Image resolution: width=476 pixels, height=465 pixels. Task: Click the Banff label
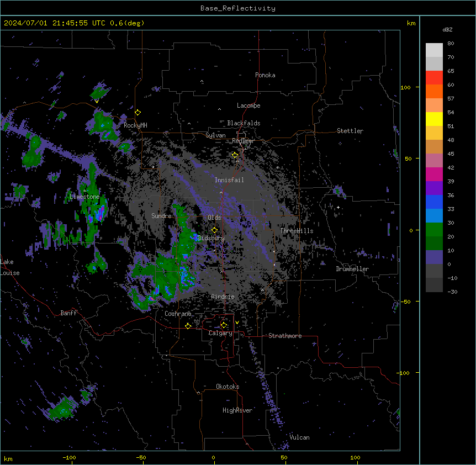coord(68,313)
